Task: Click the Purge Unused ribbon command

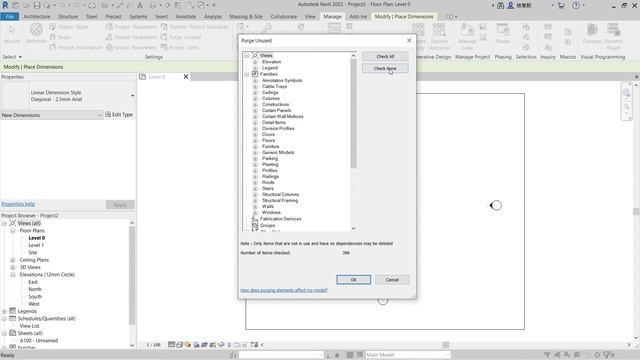Action: (x=181, y=37)
